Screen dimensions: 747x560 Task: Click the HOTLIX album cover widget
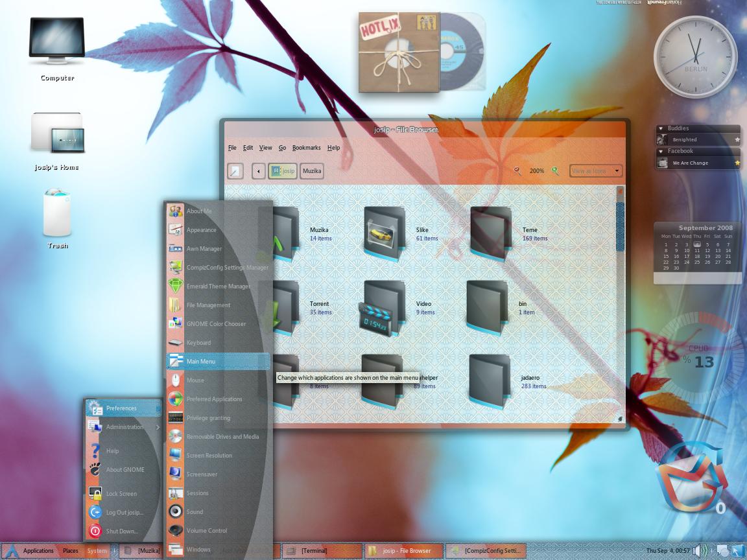399,52
